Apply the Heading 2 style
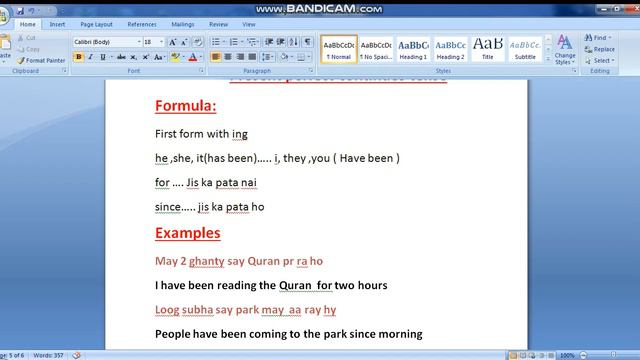The image size is (640, 360). (x=451, y=49)
